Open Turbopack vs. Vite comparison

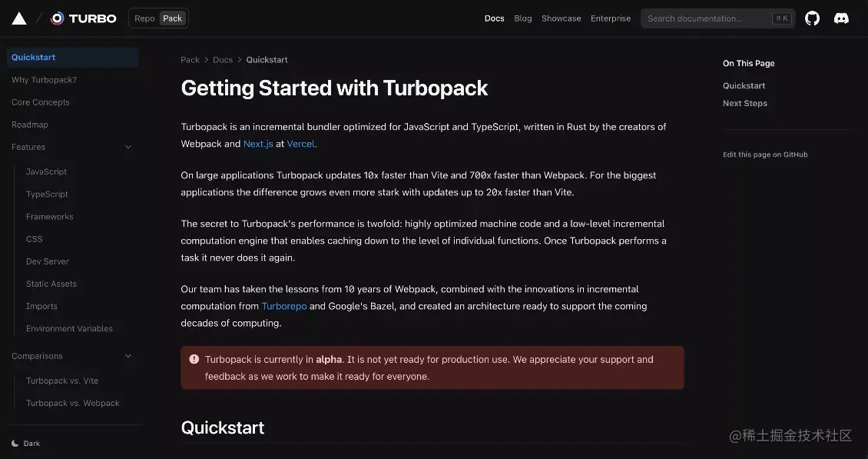[x=62, y=381]
